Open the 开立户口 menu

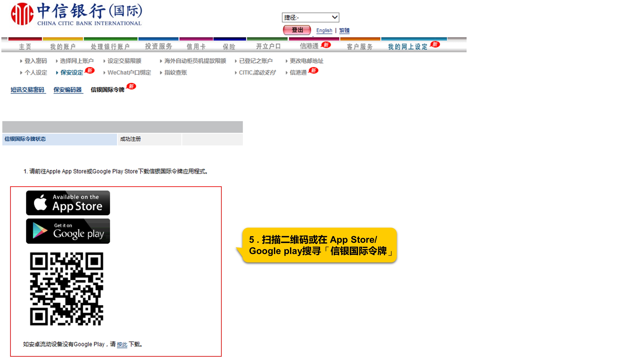268,46
